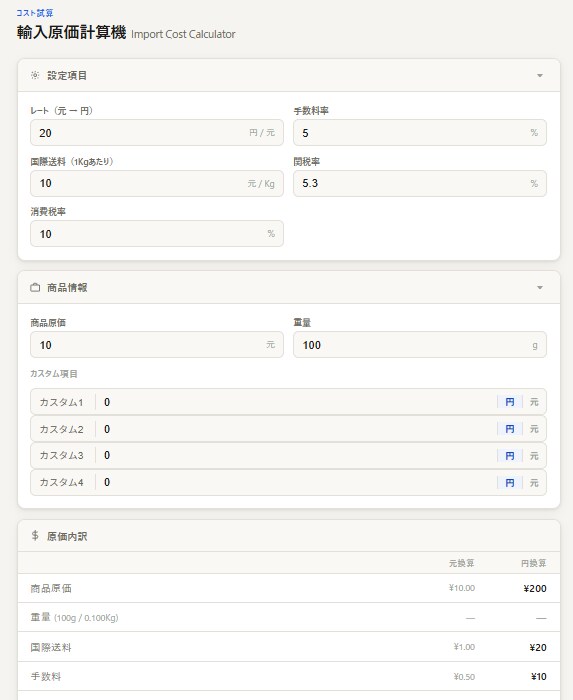Select 元 currency for カスタム2
The height and width of the screenshot is (700, 573).
tap(534, 429)
